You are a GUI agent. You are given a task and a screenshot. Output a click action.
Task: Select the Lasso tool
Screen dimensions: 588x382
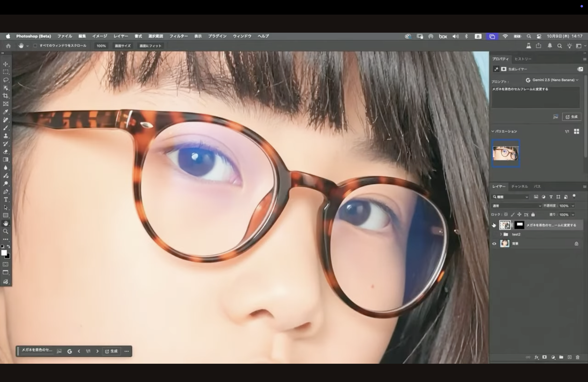click(6, 80)
